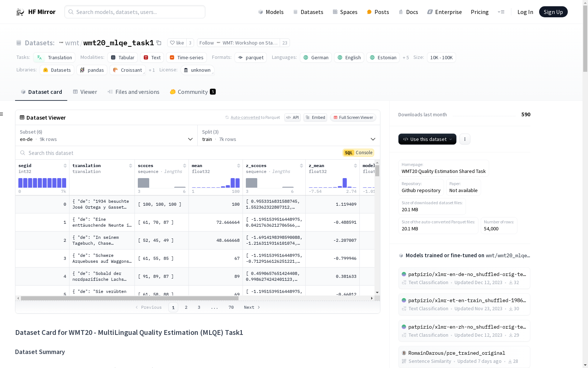Screen dimensions: 588x368
Task: Launch the Full Screen Viewer
Action: (353, 117)
